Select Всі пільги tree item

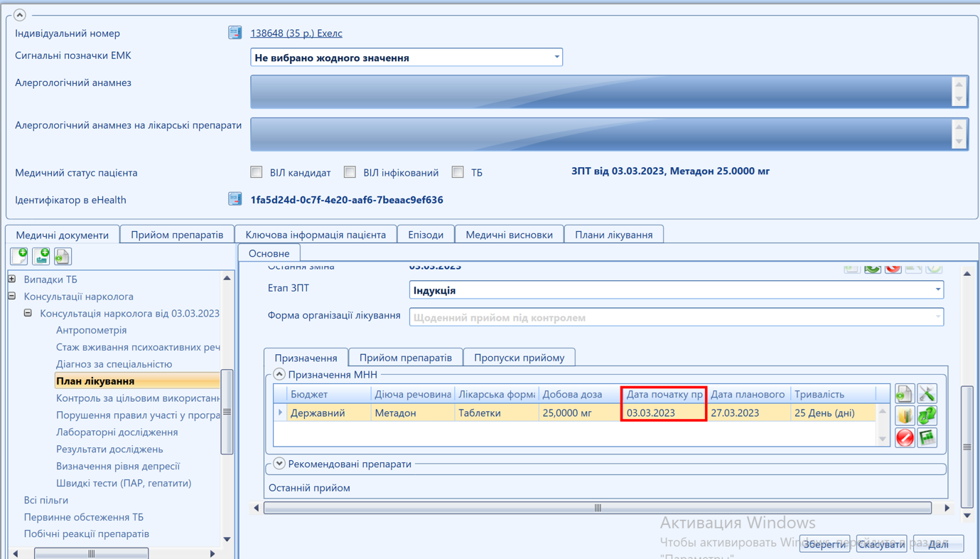(x=46, y=500)
